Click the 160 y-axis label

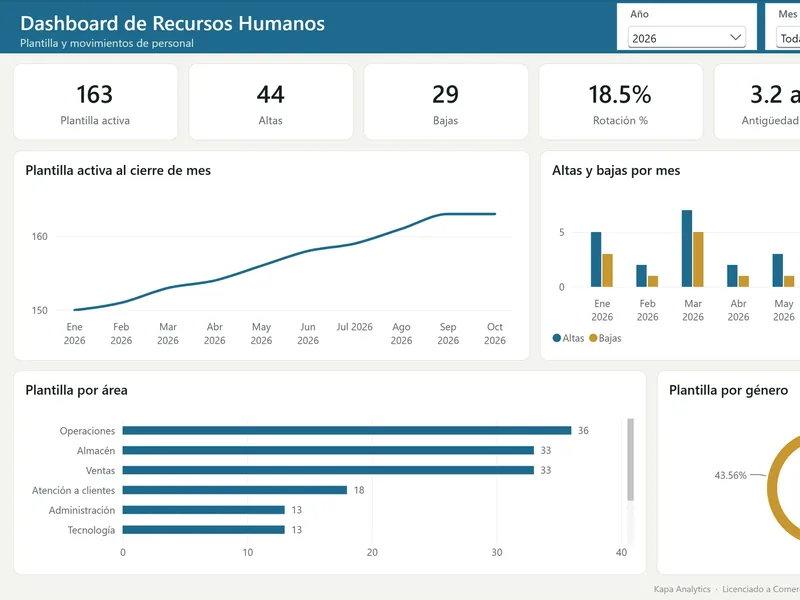[x=39, y=237]
